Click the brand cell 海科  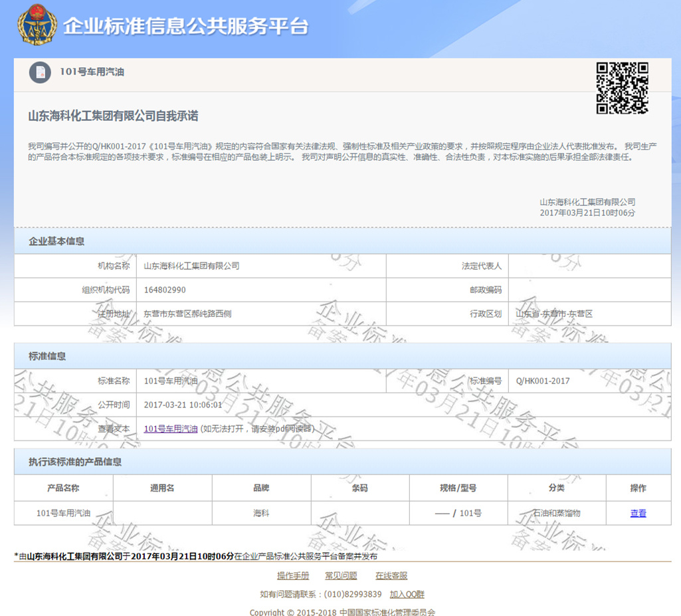[262, 513]
